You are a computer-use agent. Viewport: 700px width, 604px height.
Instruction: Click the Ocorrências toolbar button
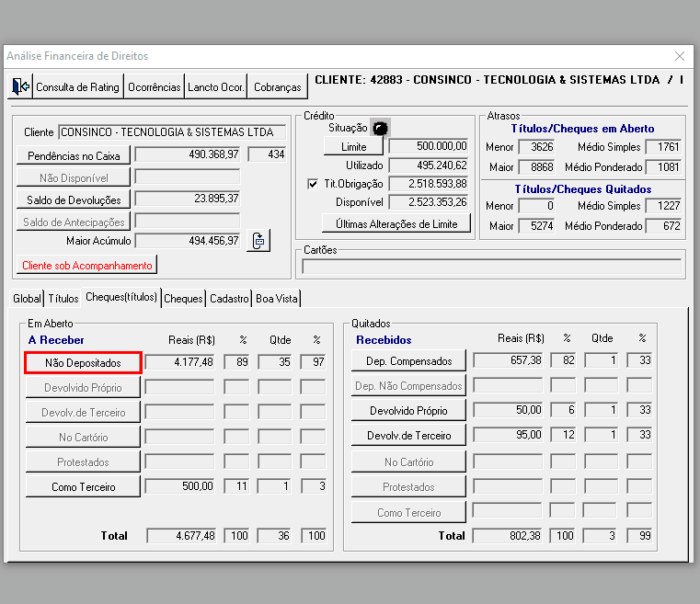point(155,87)
